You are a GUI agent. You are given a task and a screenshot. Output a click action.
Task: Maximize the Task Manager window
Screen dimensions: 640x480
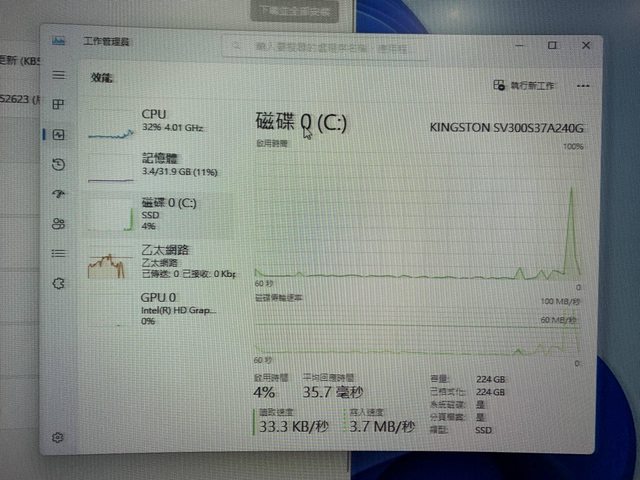(552, 45)
